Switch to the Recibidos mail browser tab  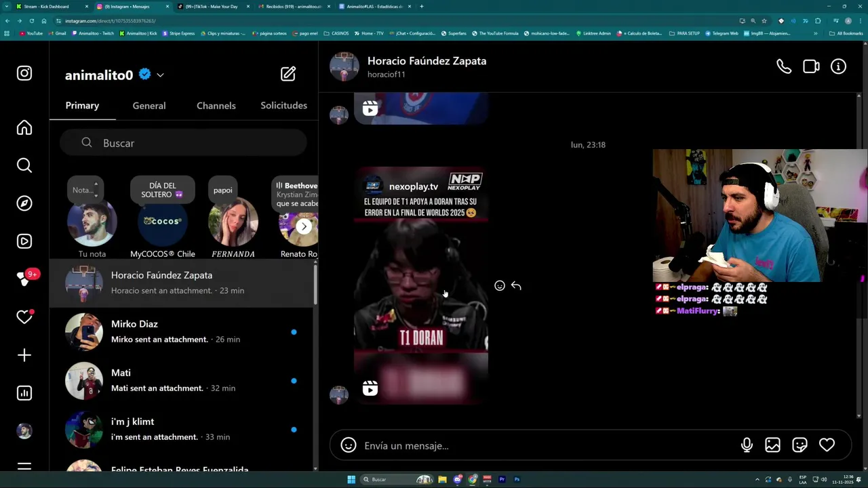click(293, 6)
